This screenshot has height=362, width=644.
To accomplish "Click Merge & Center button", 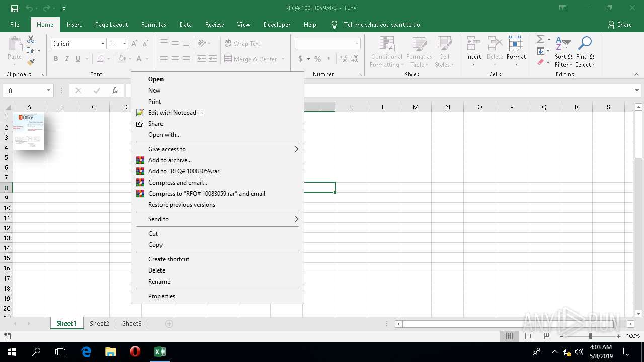I will pyautogui.click(x=251, y=59).
